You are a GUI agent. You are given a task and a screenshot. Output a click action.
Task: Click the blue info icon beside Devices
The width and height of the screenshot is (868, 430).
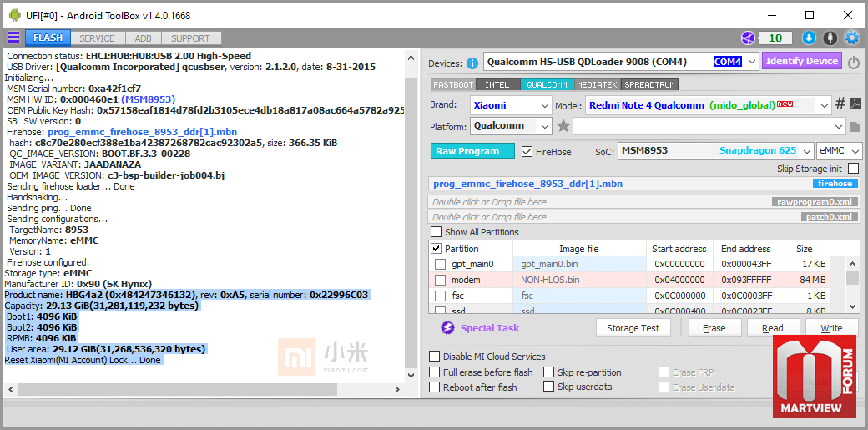coord(472,63)
